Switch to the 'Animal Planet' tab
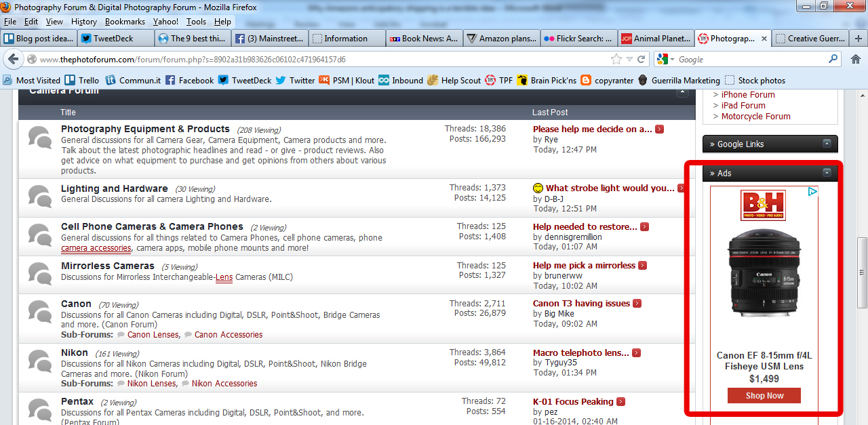The height and width of the screenshot is (425, 868). 656,39
